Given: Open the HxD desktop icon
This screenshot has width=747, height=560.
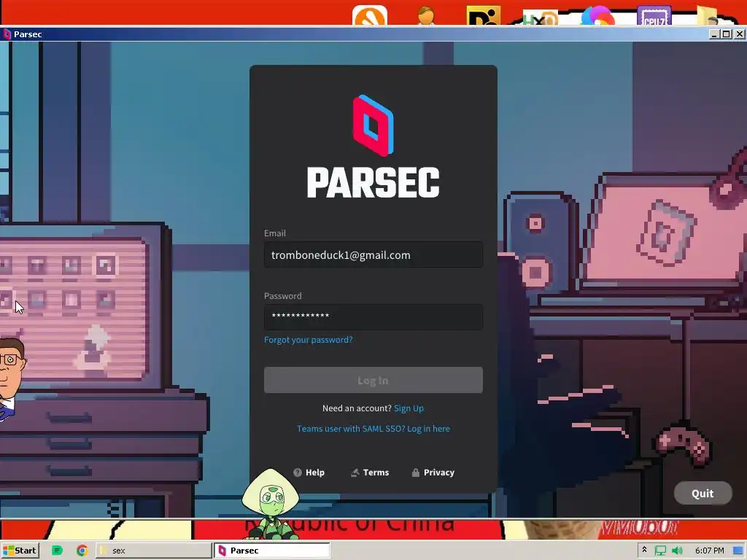Looking at the screenshot, I should pos(541,17).
